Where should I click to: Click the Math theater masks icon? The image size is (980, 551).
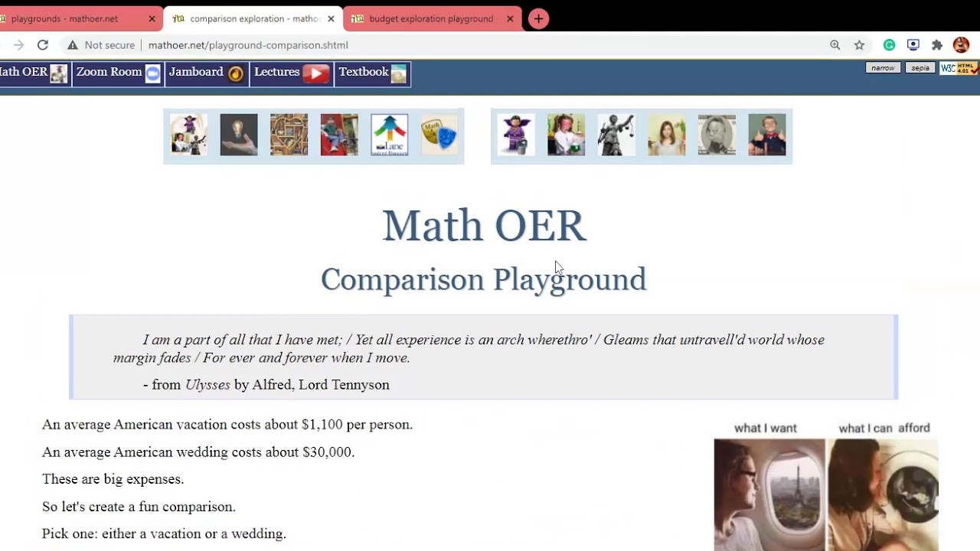click(x=439, y=135)
